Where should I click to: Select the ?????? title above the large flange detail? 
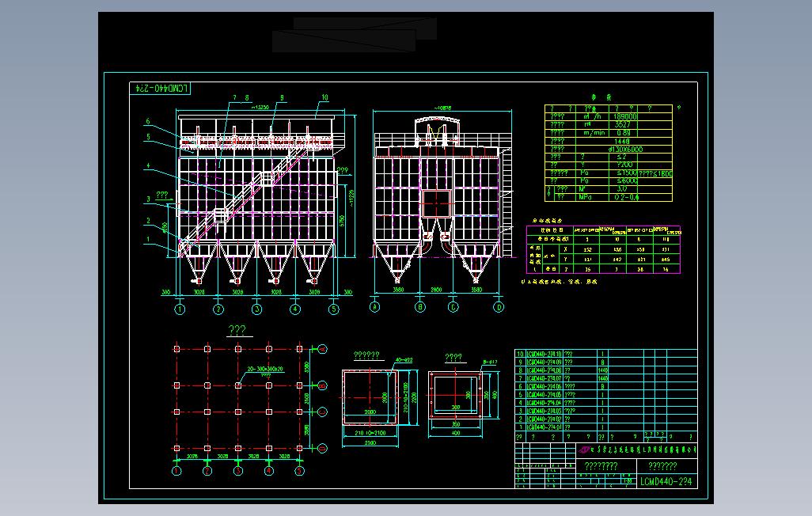point(366,355)
